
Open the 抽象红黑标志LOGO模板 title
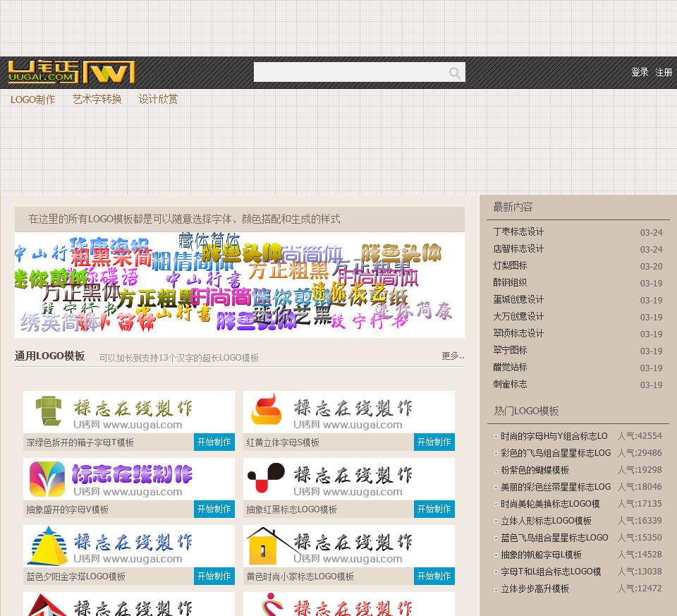point(291,509)
